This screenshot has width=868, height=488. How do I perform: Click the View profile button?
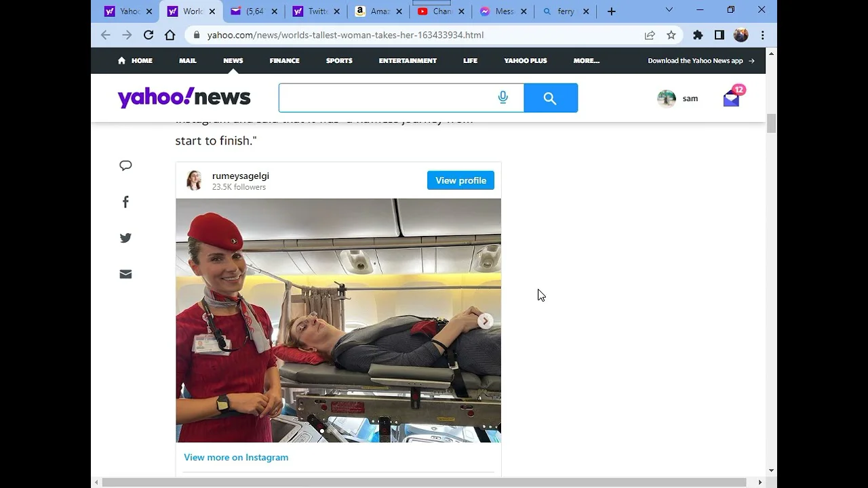(461, 180)
